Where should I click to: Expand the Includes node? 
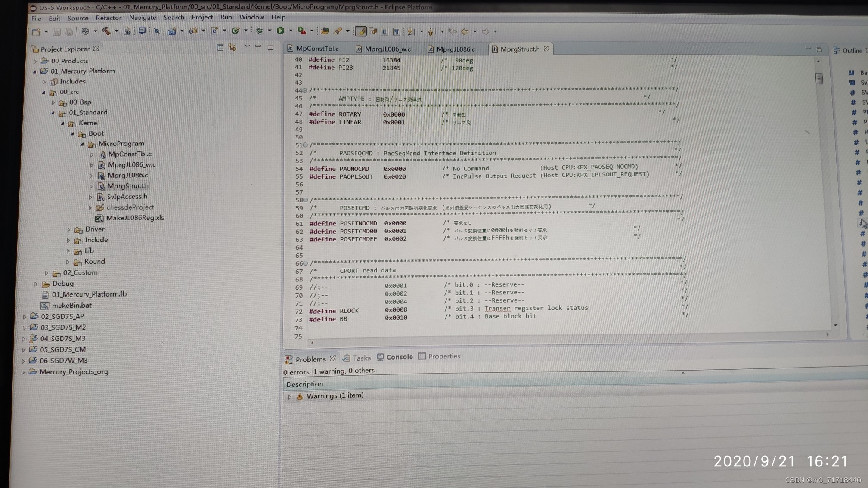(x=44, y=82)
